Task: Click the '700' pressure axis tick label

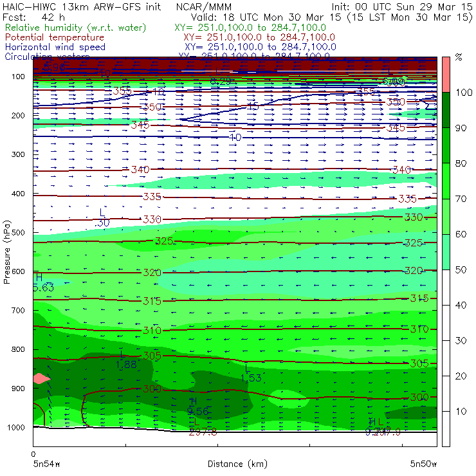Action: point(18,310)
